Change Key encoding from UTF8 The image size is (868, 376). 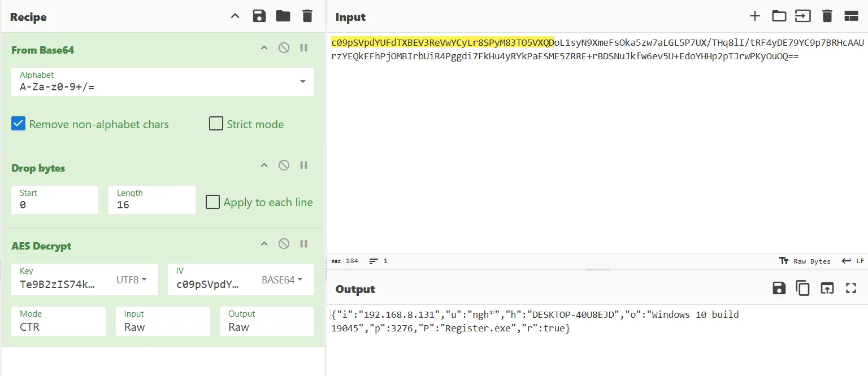(x=132, y=279)
